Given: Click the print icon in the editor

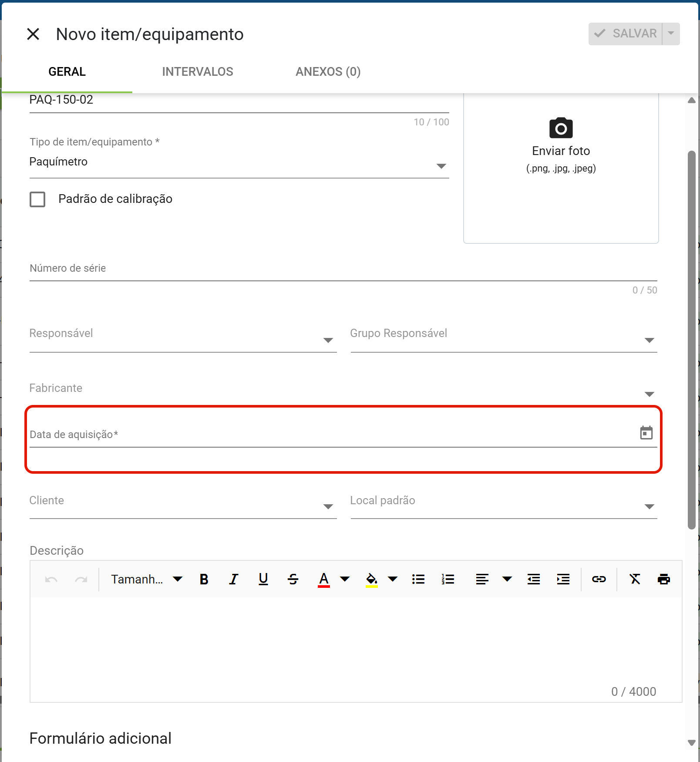Looking at the screenshot, I should [x=664, y=579].
